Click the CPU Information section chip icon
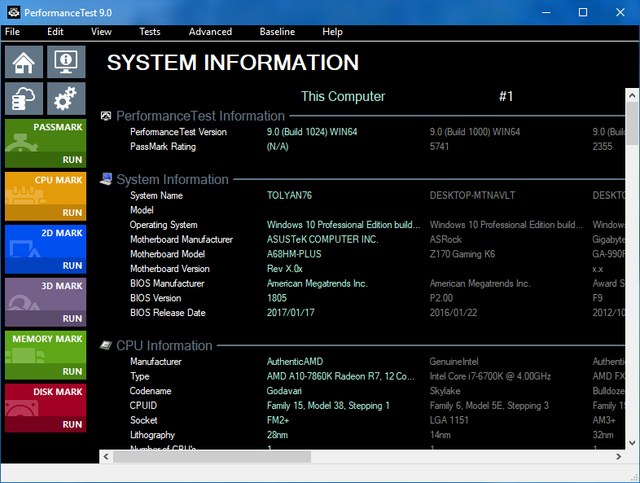640x483 pixels. [x=106, y=346]
